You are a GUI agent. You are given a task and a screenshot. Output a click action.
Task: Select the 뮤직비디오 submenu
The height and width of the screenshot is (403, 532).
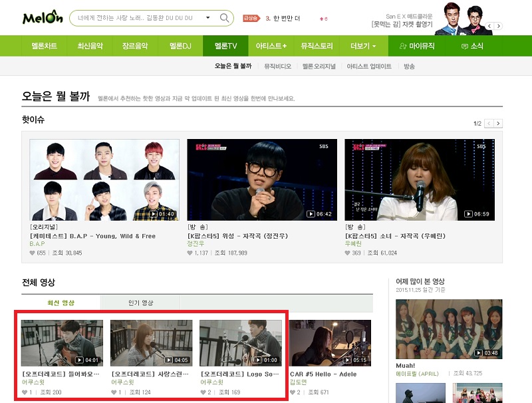tap(277, 66)
